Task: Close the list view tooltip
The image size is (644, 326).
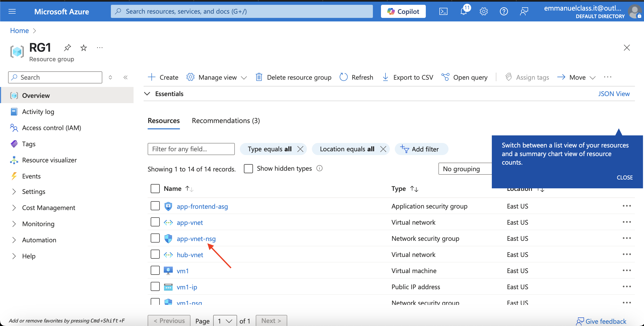Action: (x=625, y=177)
